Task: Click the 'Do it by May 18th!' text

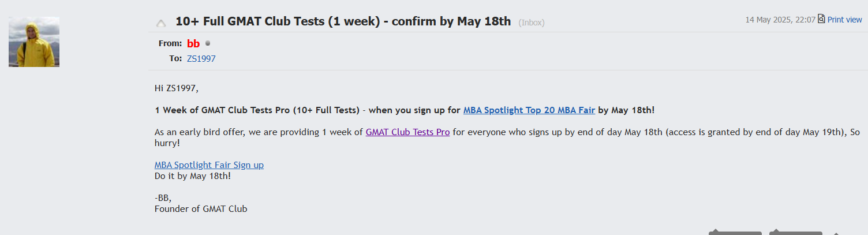Action: click(192, 176)
